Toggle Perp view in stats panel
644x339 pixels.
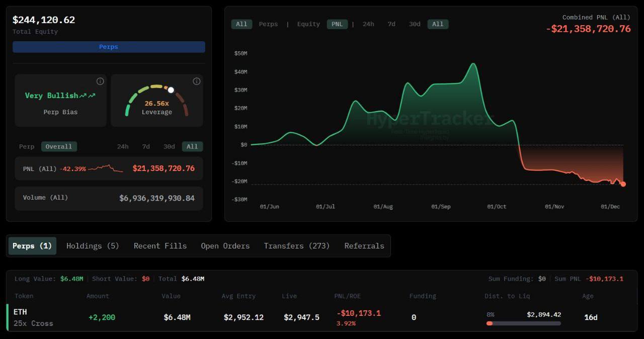point(27,147)
